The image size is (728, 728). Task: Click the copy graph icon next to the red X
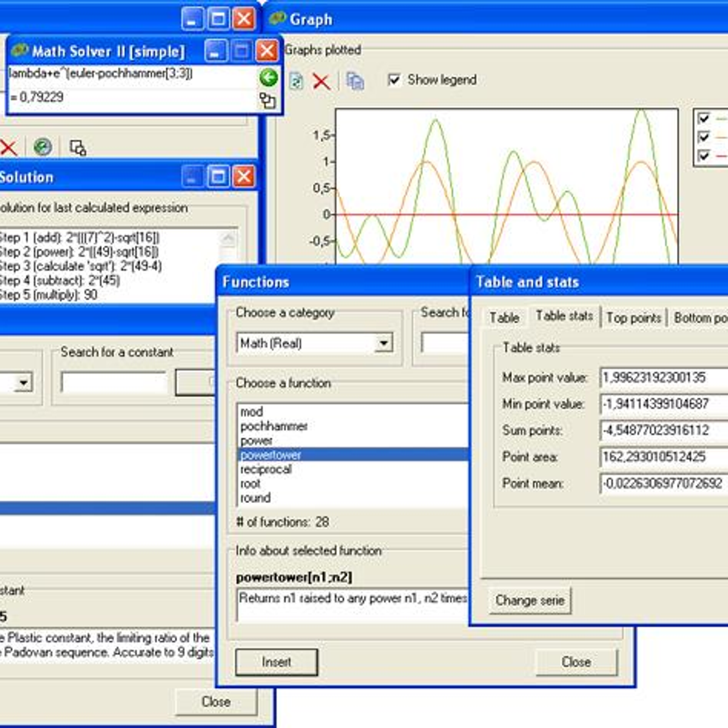(354, 81)
